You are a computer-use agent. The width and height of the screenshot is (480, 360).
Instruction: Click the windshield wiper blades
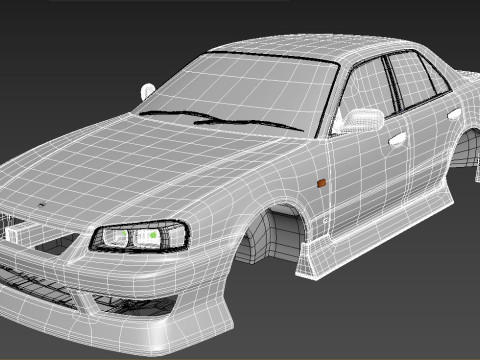[221, 120]
